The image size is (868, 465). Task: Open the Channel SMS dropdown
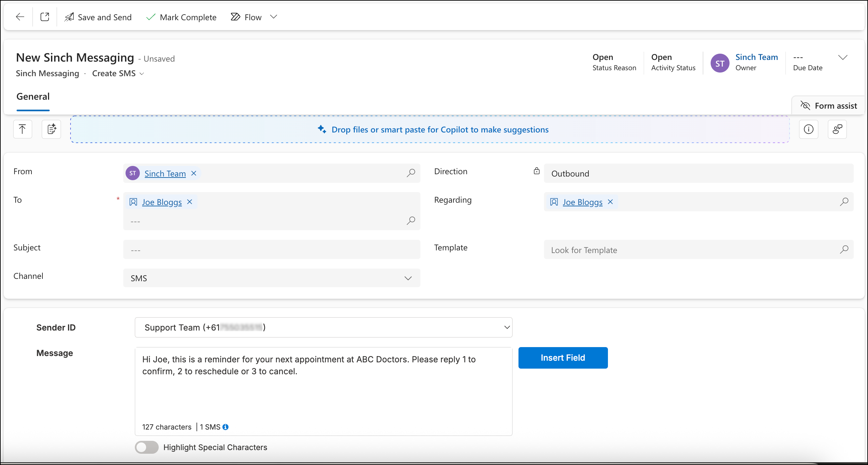click(x=272, y=278)
